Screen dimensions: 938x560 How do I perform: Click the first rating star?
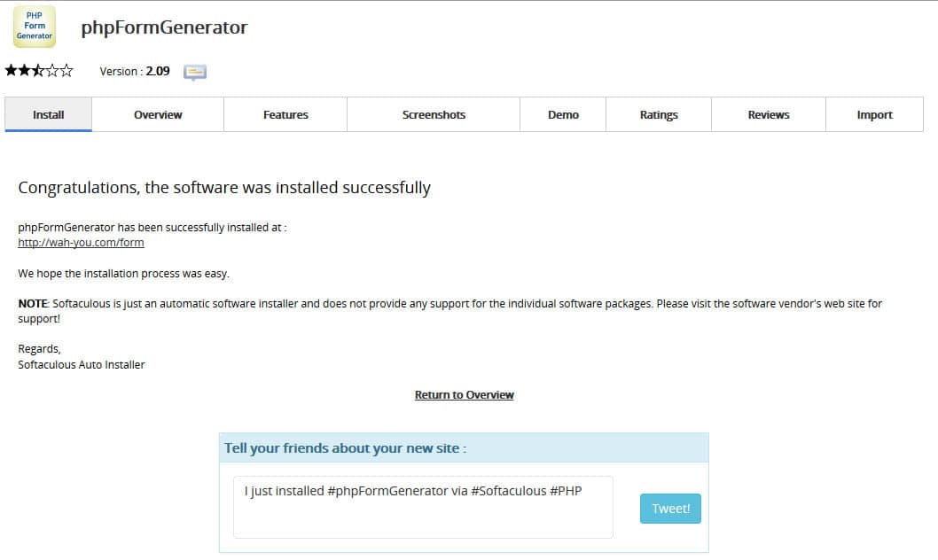click(11, 71)
